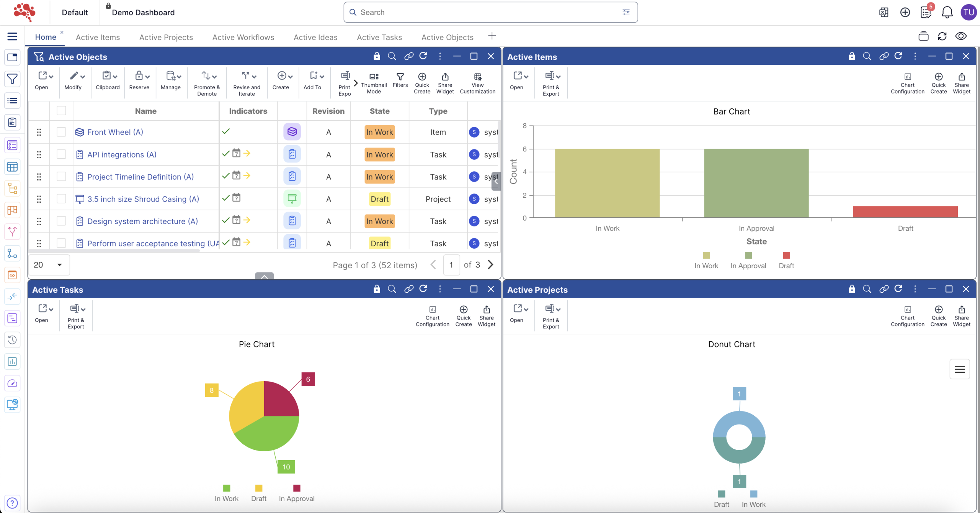Click link icon in Active Projects header
The width and height of the screenshot is (980, 513).
coord(884,289)
